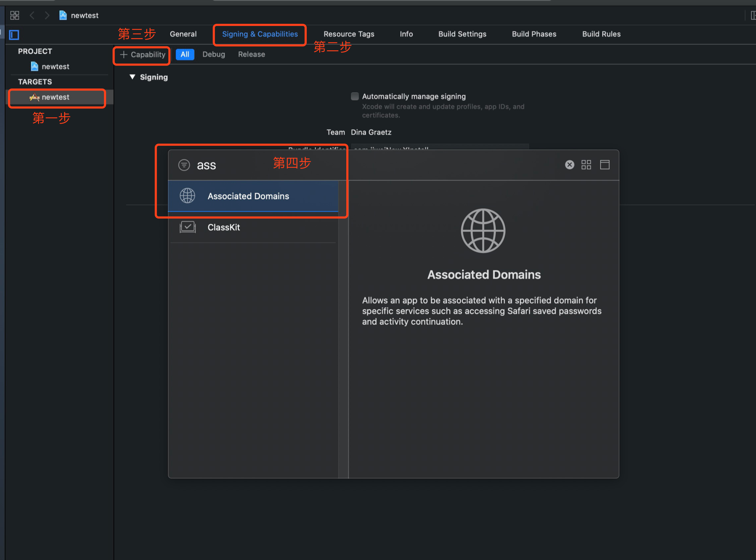
Task: Click the capability search field
Action: click(x=231, y=165)
